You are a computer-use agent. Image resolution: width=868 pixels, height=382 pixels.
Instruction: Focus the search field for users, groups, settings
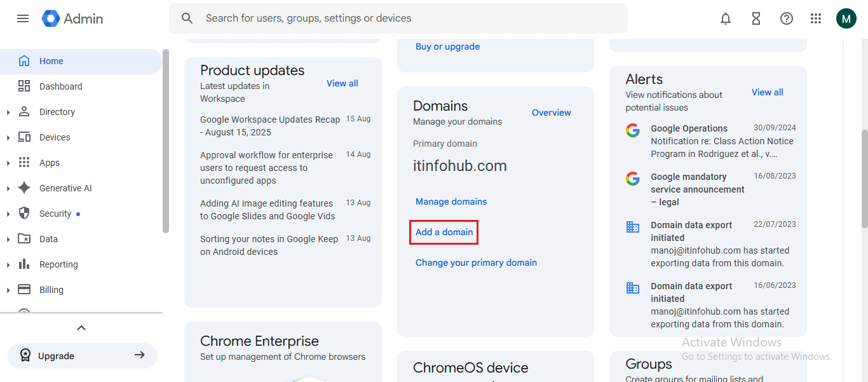[x=398, y=18]
